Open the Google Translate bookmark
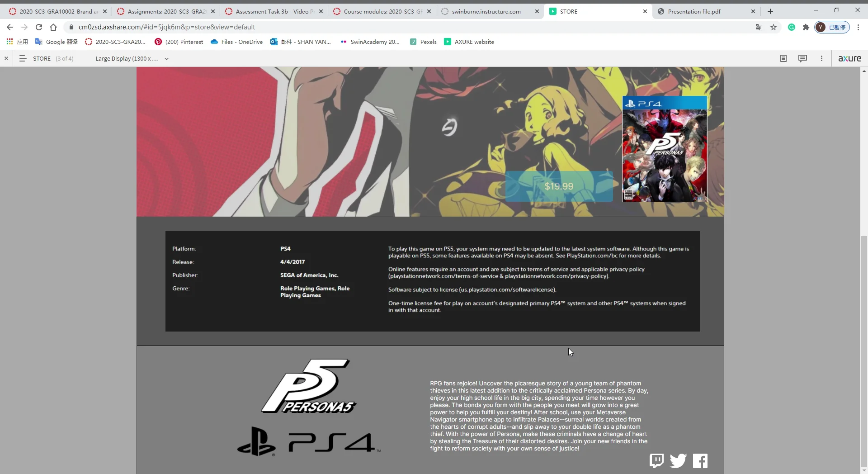 coord(57,42)
